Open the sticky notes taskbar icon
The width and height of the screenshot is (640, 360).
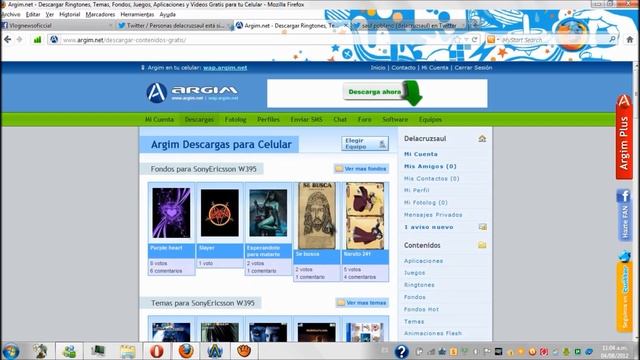(x=128, y=351)
